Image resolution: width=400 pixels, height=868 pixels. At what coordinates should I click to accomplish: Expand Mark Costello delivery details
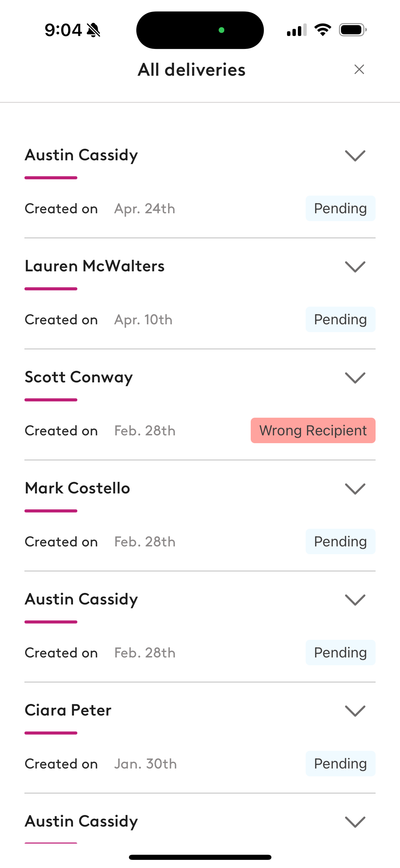point(355,489)
